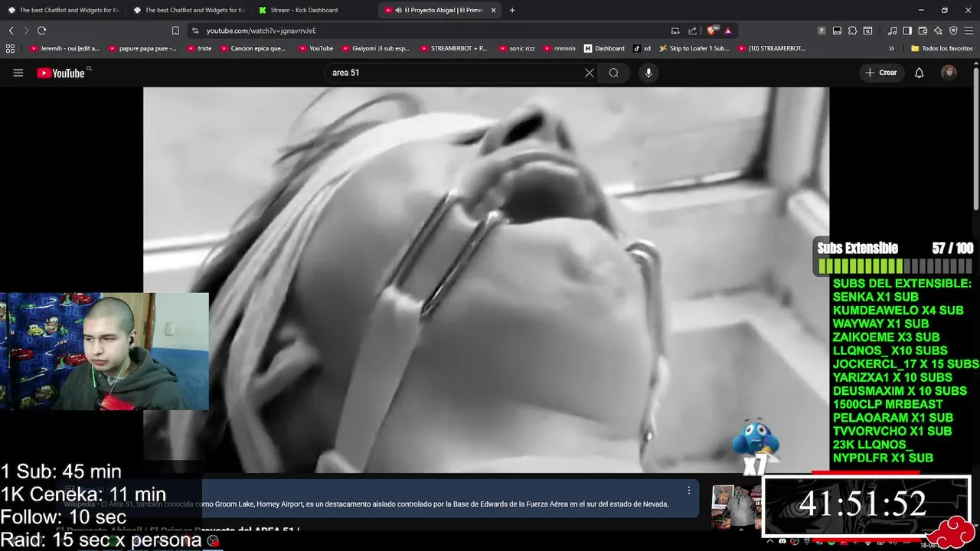Image resolution: width=980 pixels, height=551 pixels.
Task: Open the (10) STREAMERBOT bookmark
Action: (772, 48)
